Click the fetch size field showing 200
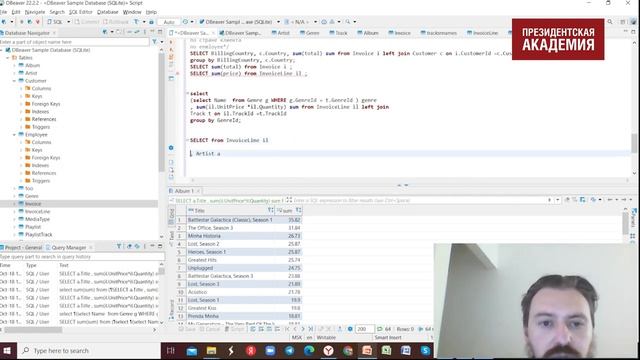 click(364, 329)
